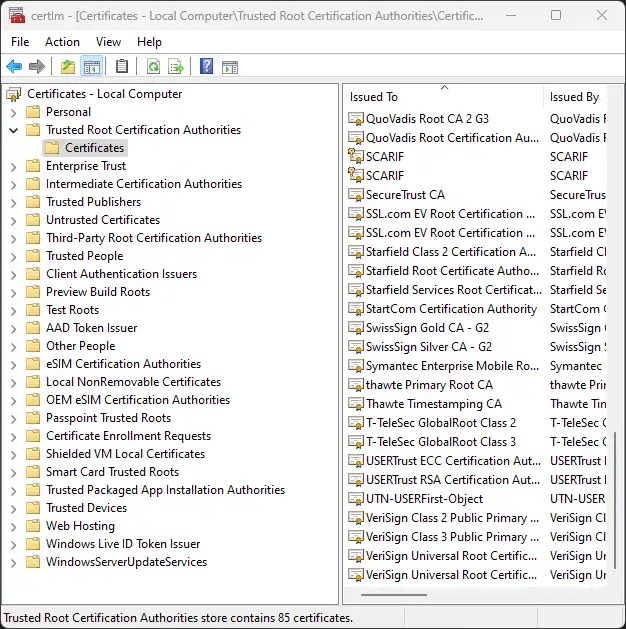Sort by the Issued To column header
Screen dimensions: 626x629
(443, 97)
